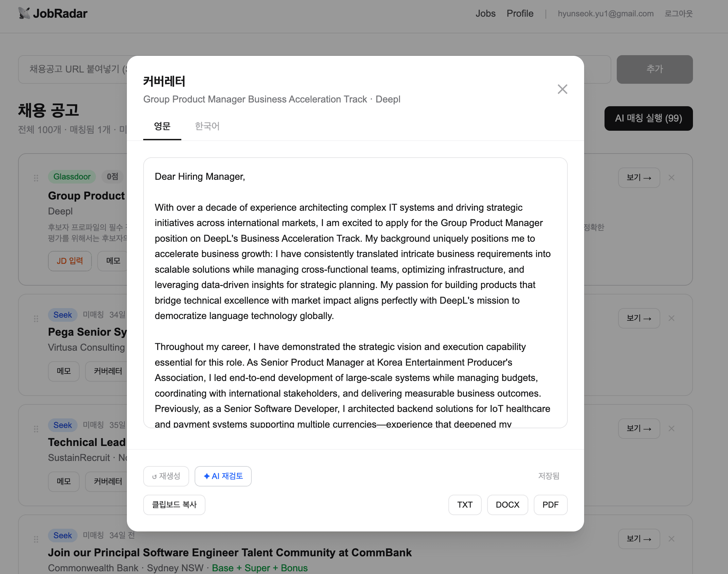Export the cover letter as DOCX

(x=508, y=505)
